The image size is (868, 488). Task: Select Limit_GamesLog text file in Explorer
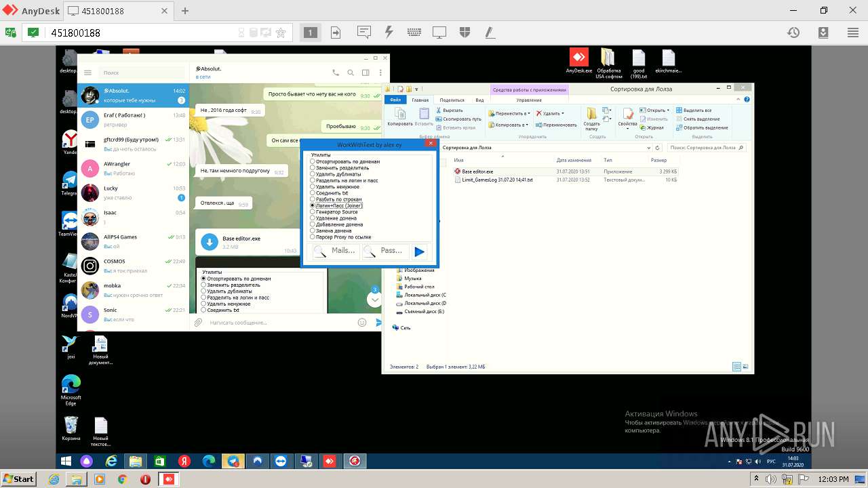pyautogui.click(x=566, y=180)
